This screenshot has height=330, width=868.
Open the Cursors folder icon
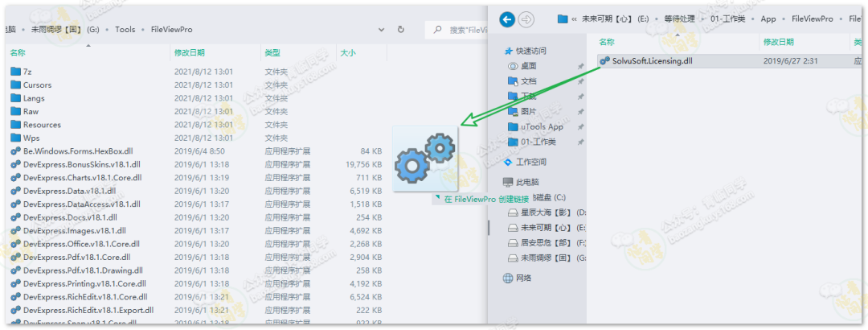coord(15,85)
